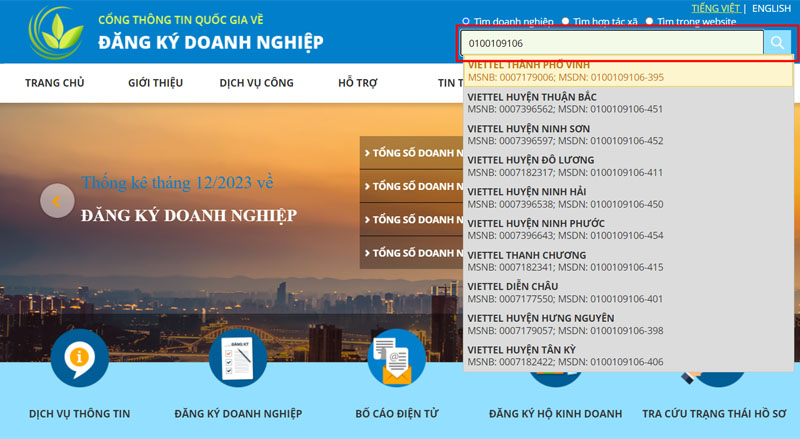
Task: Click the Thống kê tháng 12/2023 banner title
Action: point(178,182)
